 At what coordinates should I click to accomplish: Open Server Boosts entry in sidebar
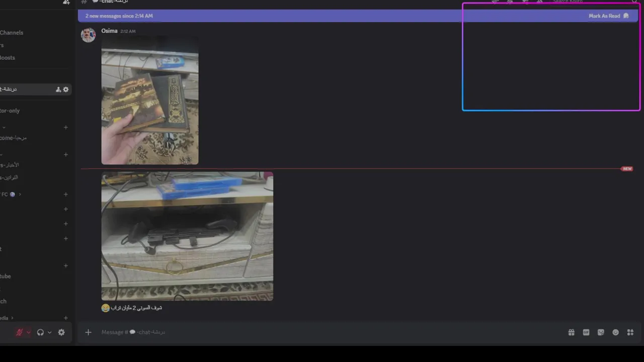(8, 58)
